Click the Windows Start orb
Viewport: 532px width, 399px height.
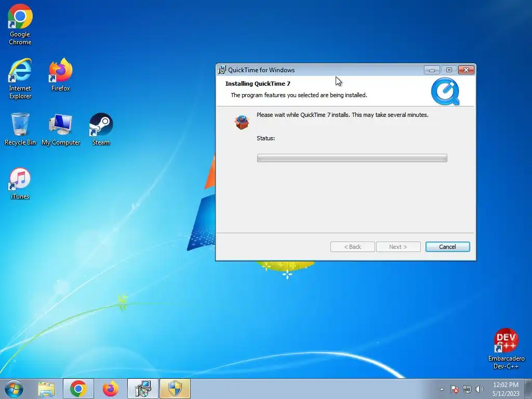click(x=14, y=389)
